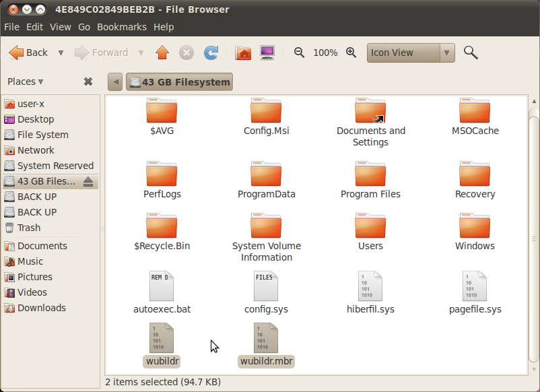Click the 43 GB Filesystem breadcrumb button
Viewport: 540px width, 392px height.
click(x=179, y=81)
